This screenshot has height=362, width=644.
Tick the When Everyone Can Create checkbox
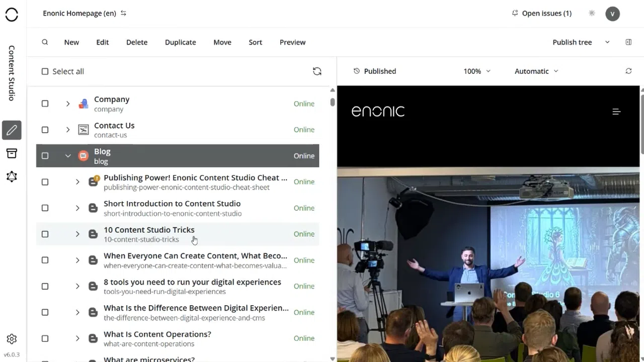45,260
